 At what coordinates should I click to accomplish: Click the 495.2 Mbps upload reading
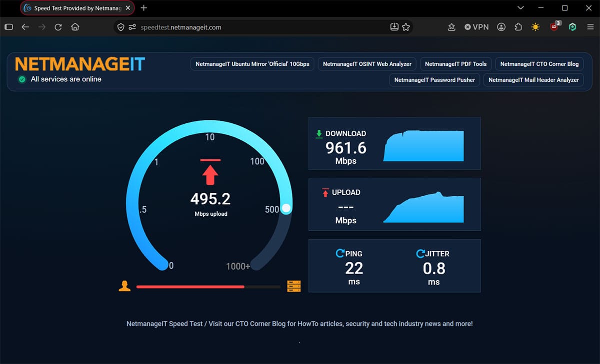[210, 199]
